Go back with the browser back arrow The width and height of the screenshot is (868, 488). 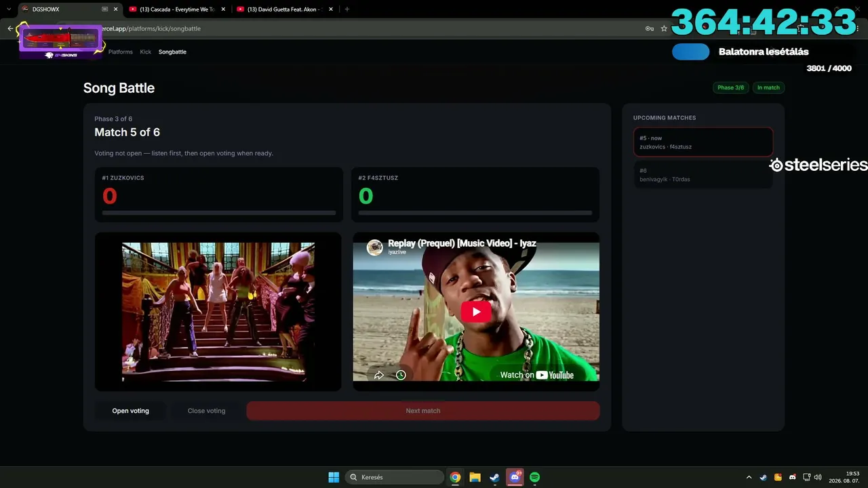click(x=10, y=28)
